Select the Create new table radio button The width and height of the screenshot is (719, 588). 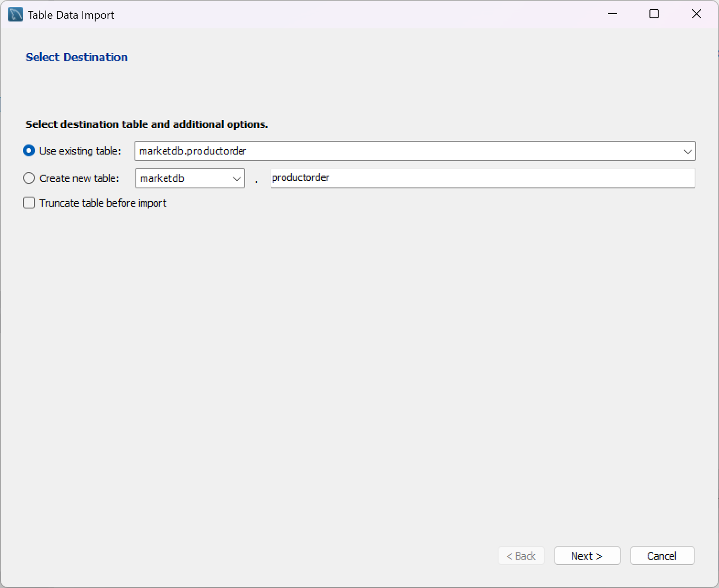click(29, 178)
